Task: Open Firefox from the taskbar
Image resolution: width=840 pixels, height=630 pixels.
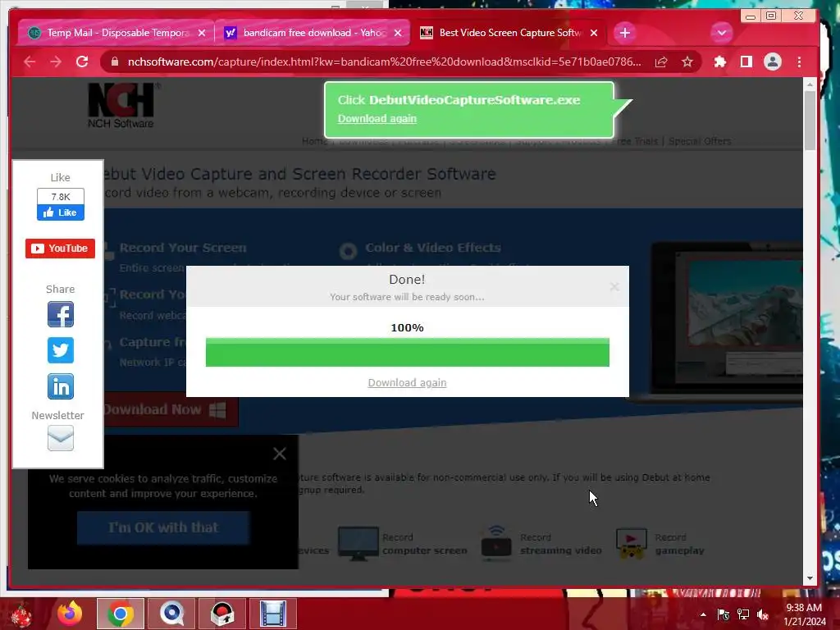Action: pos(70,614)
